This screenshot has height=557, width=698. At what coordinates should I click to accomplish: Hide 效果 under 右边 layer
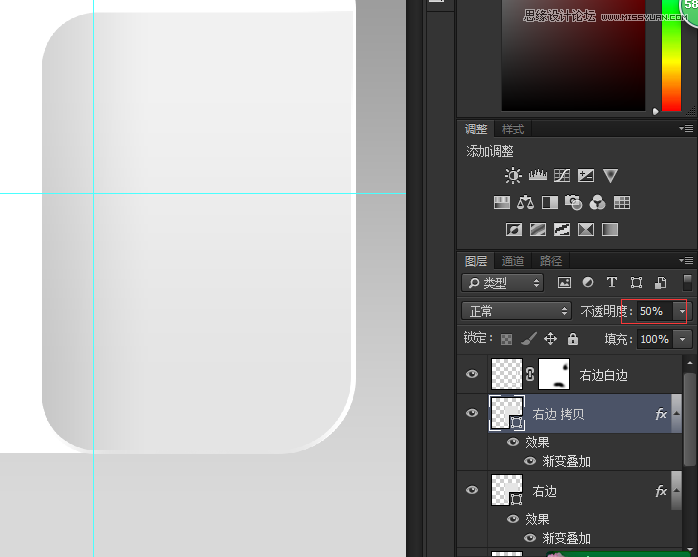(513, 519)
